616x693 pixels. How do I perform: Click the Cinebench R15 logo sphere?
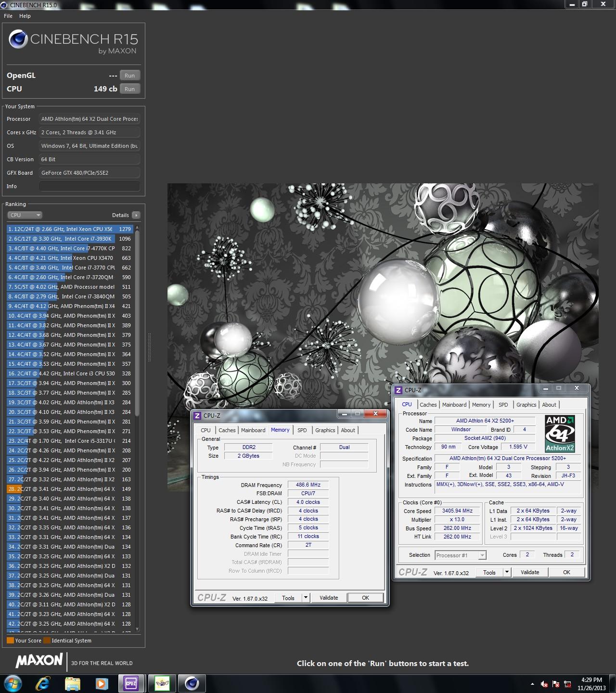tap(18, 39)
